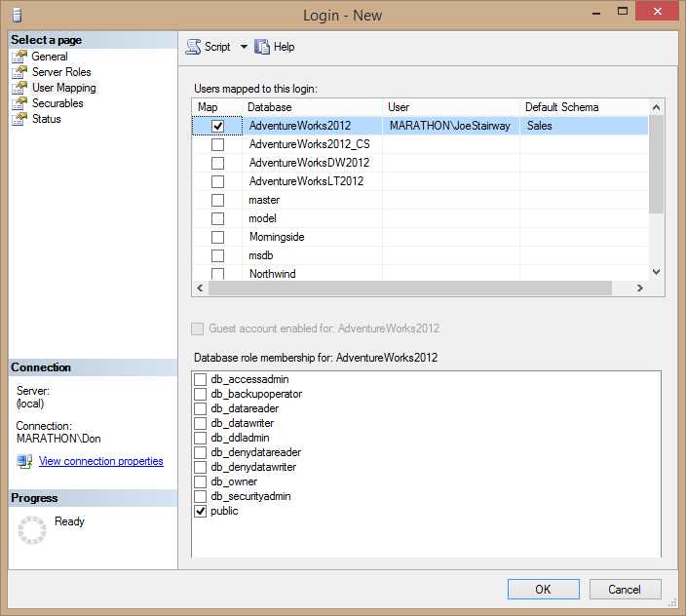Viewport: 686px width, 616px height.
Task: Click the Status page icon
Action: pos(19,119)
